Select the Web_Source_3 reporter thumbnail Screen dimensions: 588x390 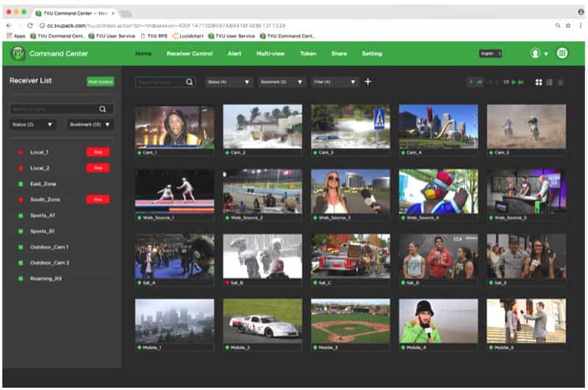click(351, 191)
